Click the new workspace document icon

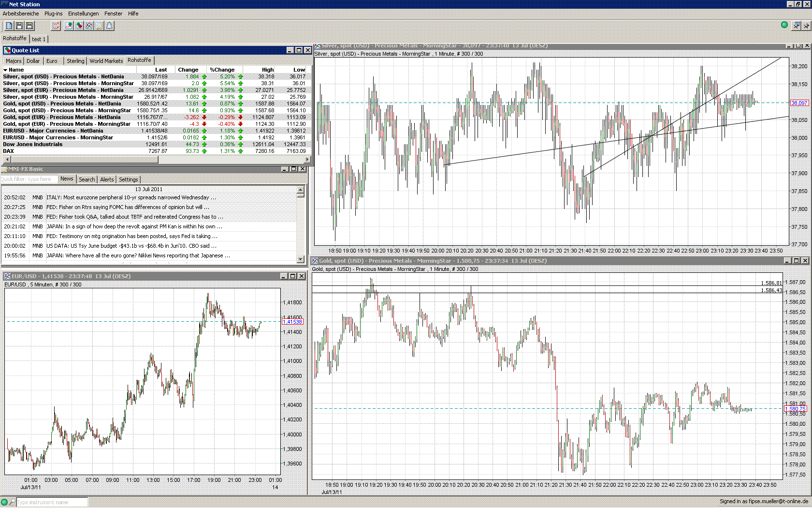(x=9, y=26)
